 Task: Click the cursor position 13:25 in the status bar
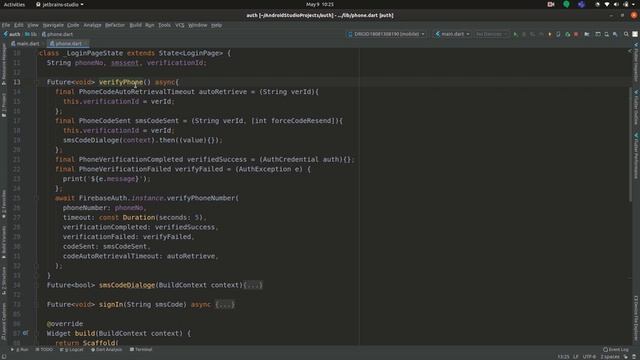click(x=563, y=357)
